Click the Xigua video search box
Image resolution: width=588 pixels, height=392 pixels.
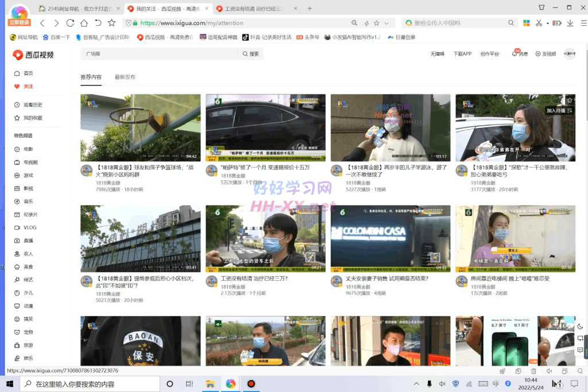pos(160,53)
